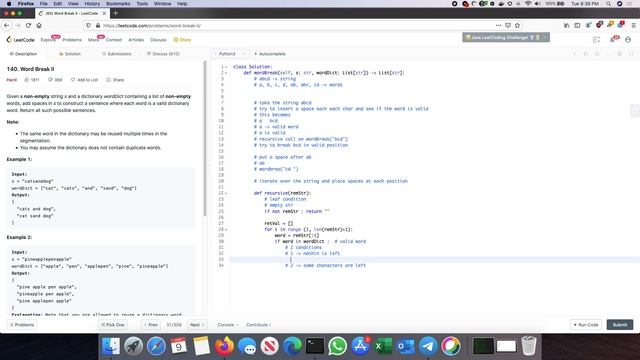
Task: Open the Contest nav item
Action: pos(113,40)
